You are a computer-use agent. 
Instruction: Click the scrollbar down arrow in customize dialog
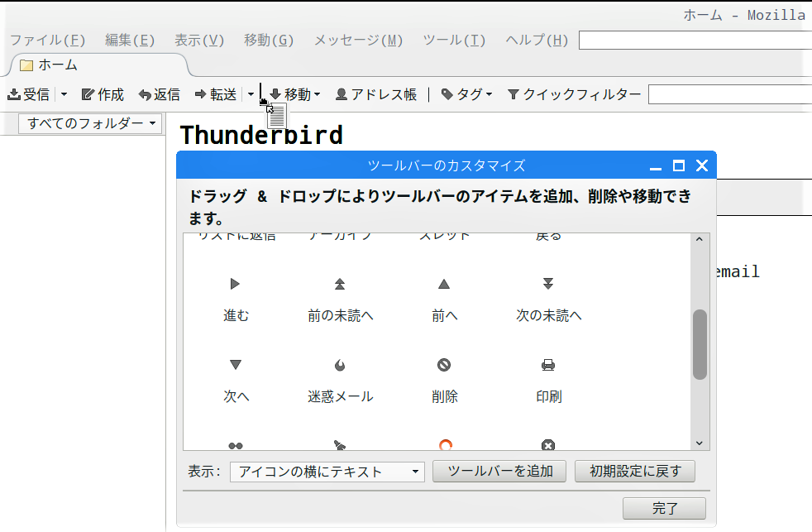tap(700, 443)
